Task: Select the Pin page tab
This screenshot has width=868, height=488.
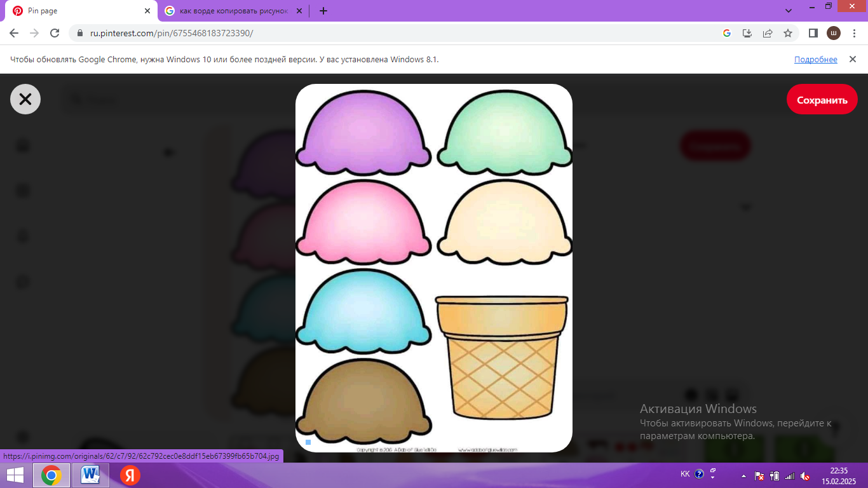Action: pyautogui.click(x=76, y=11)
